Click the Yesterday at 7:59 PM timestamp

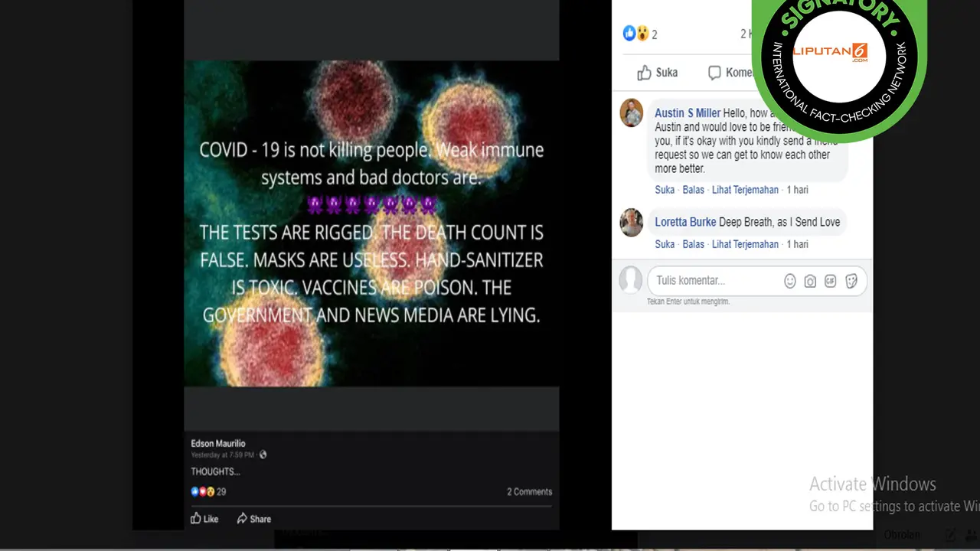[x=224, y=455]
